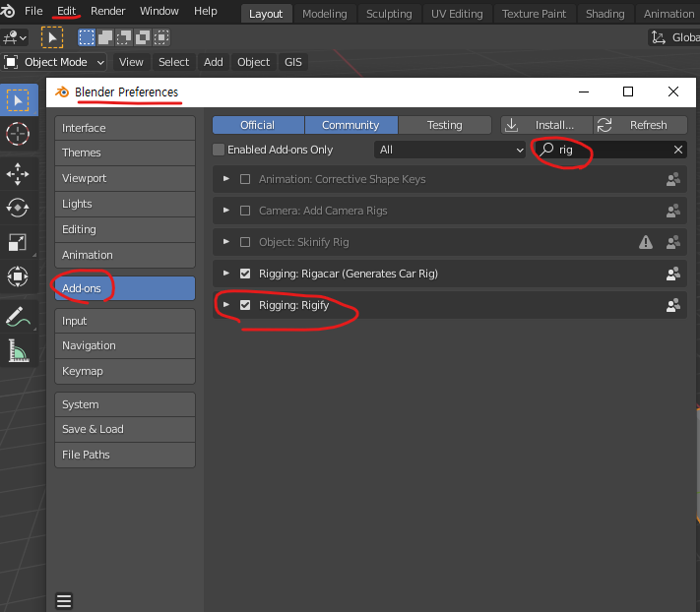The height and width of the screenshot is (612, 700).
Task: Click the Install... button
Action: [546, 125]
